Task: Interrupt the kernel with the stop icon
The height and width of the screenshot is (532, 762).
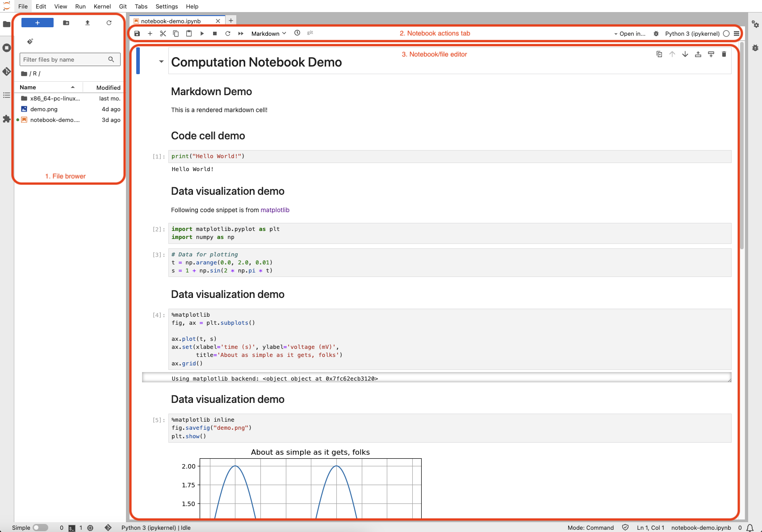Action: (x=215, y=34)
